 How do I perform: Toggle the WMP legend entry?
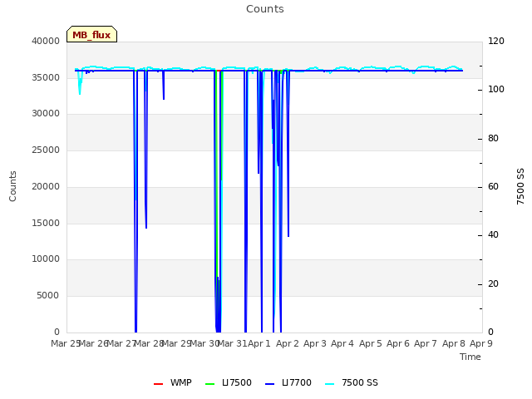tap(173, 382)
